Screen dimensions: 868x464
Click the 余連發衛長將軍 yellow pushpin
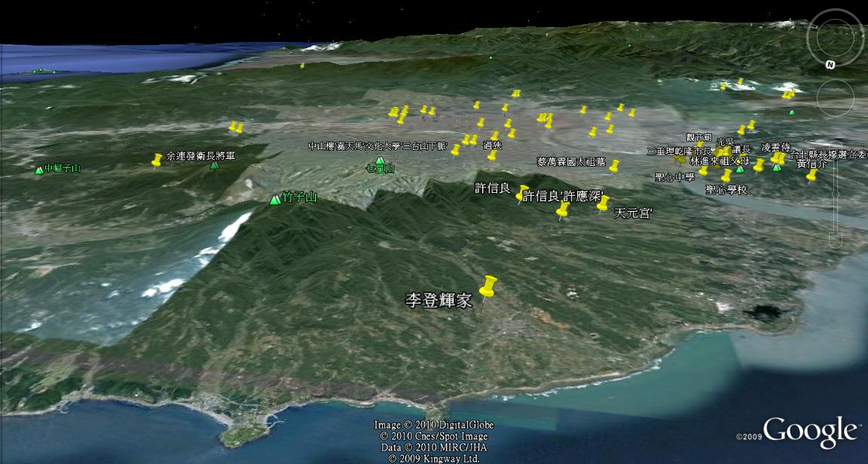(x=157, y=159)
